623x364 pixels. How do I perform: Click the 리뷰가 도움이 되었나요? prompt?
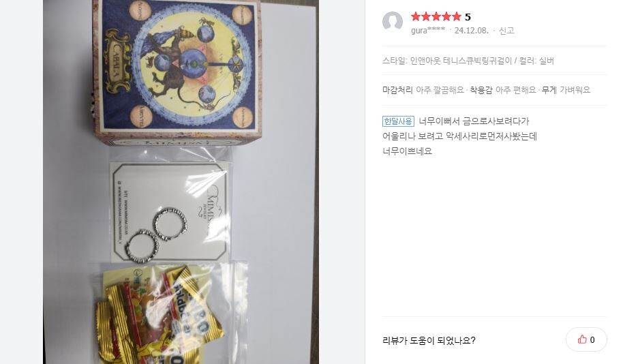tap(429, 341)
